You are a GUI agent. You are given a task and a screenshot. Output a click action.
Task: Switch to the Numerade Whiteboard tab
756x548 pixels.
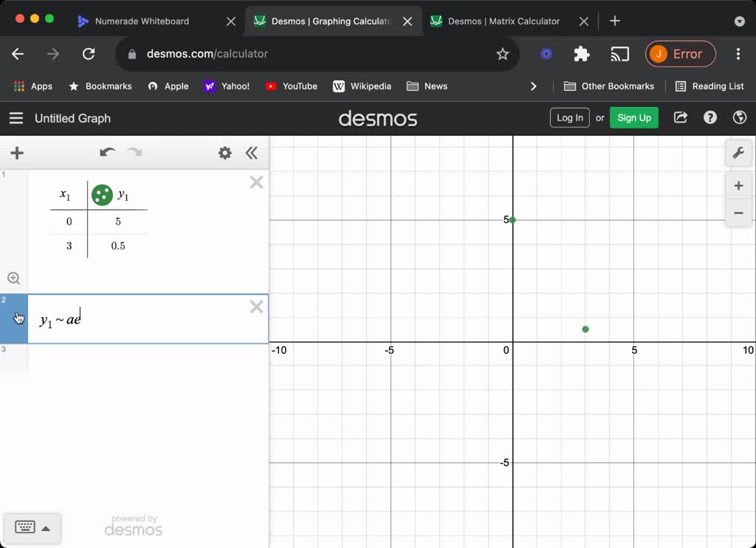pyautogui.click(x=142, y=21)
